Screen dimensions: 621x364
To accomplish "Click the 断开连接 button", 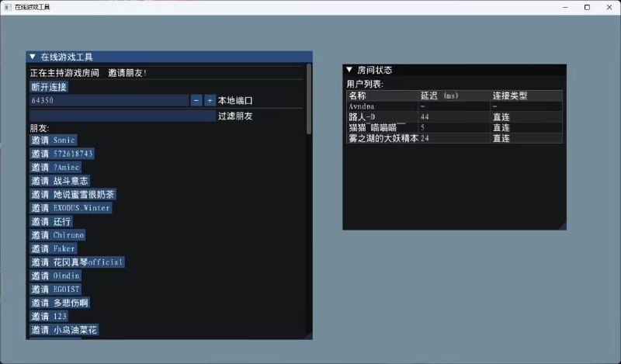I will (49, 87).
